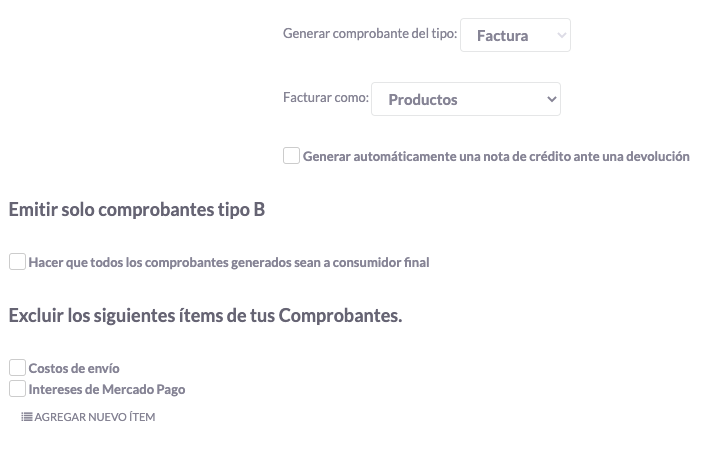709x450 pixels.
Task: Click the 'Generar automáticamente una nota de crédito' label text
Action: pos(496,157)
